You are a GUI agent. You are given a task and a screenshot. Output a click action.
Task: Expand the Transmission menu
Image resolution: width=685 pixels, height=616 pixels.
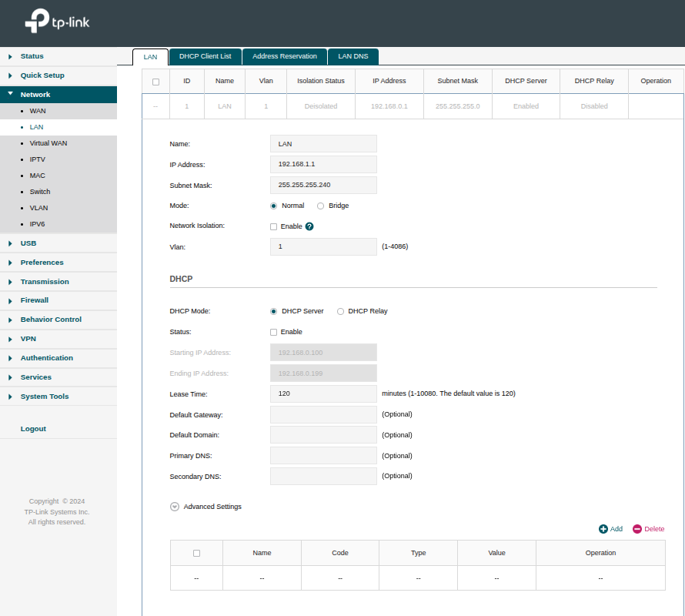(x=58, y=282)
